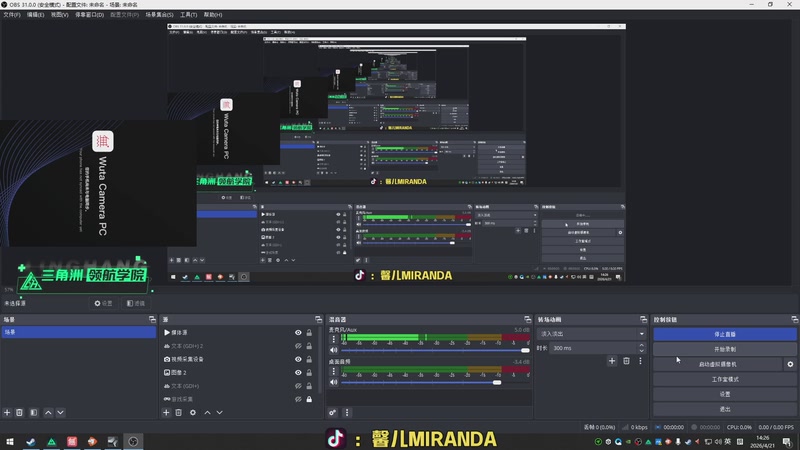
Task: Open source properties gear in Sources panel
Action: 193,412
